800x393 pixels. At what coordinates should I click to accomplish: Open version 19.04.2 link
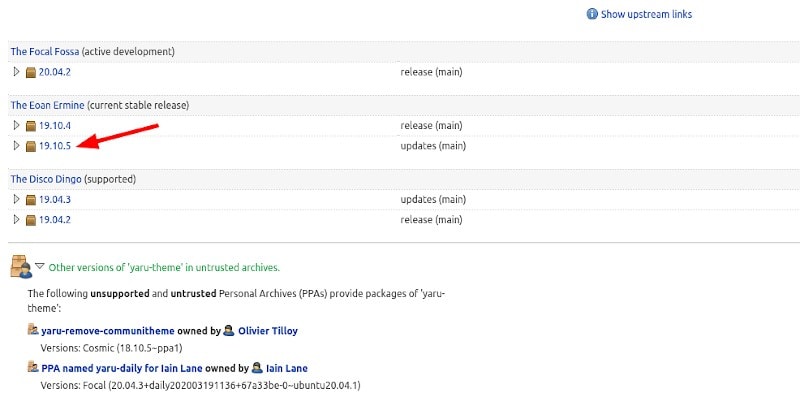coord(55,220)
